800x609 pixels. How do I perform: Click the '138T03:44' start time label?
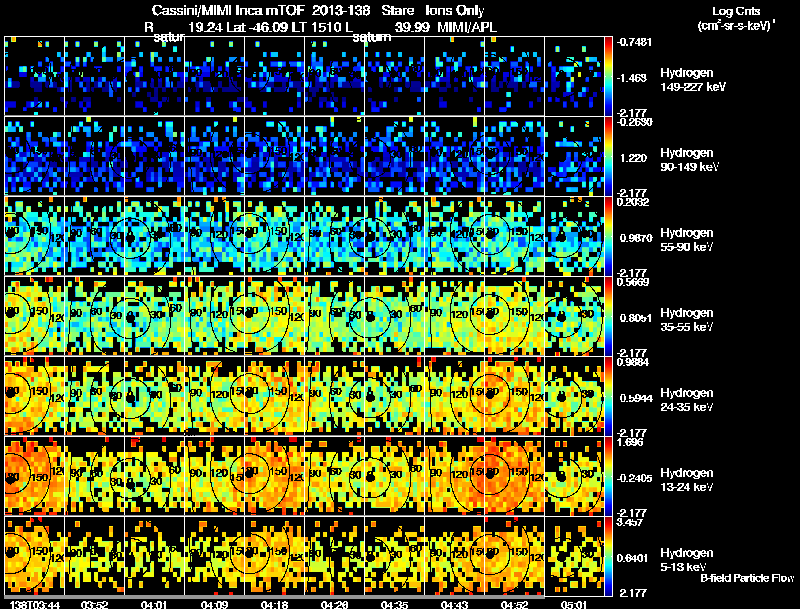point(35,605)
